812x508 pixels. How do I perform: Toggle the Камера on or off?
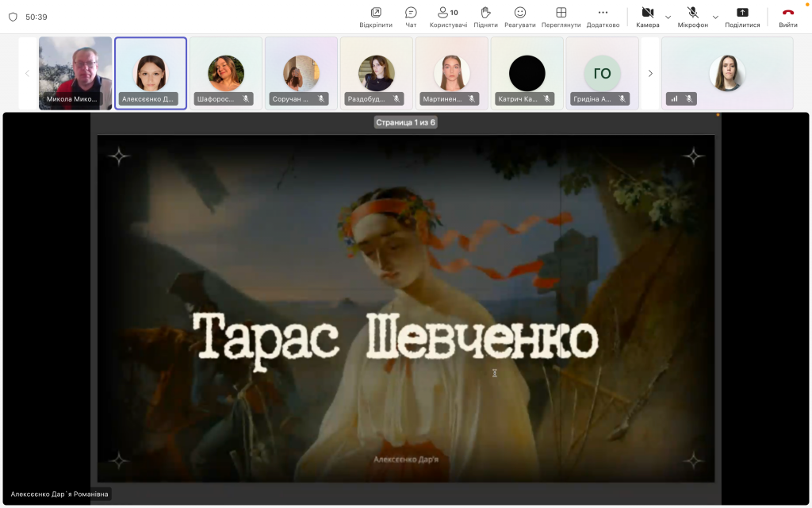click(647, 16)
